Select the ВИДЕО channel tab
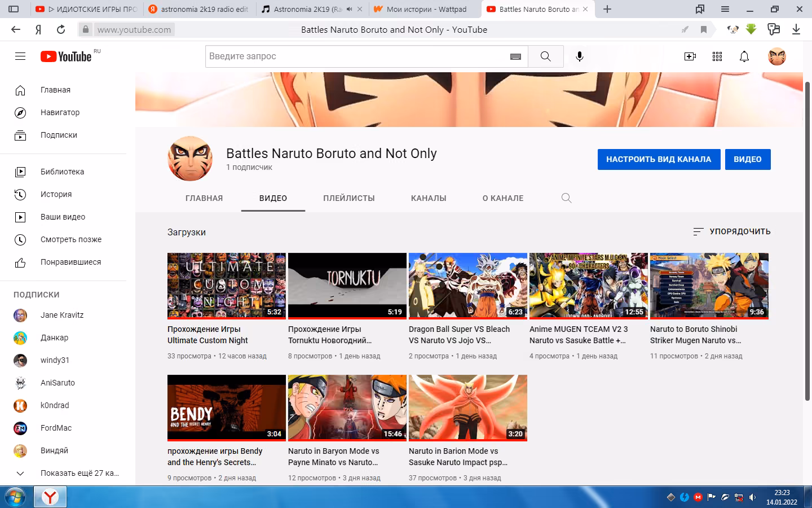812x508 pixels. [x=273, y=198]
